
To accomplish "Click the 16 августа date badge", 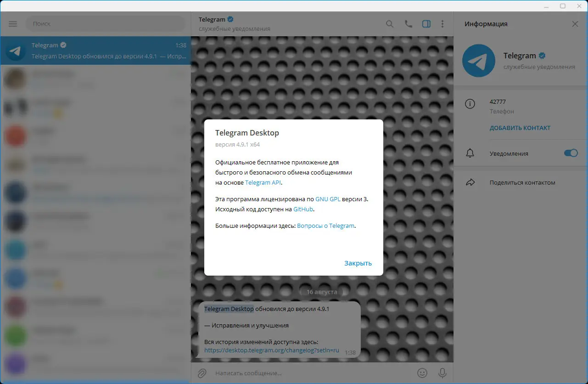I will click(x=322, y=292).
